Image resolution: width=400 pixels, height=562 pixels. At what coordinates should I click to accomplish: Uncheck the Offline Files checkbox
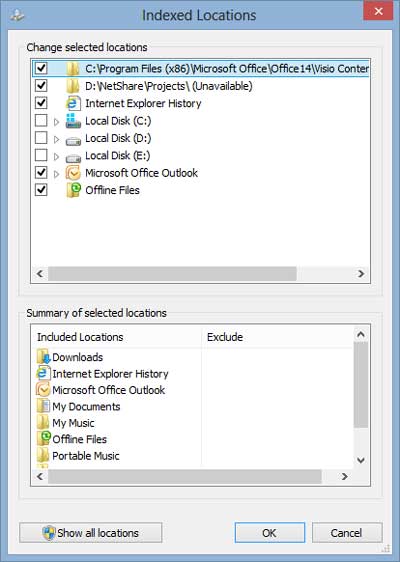41,190
